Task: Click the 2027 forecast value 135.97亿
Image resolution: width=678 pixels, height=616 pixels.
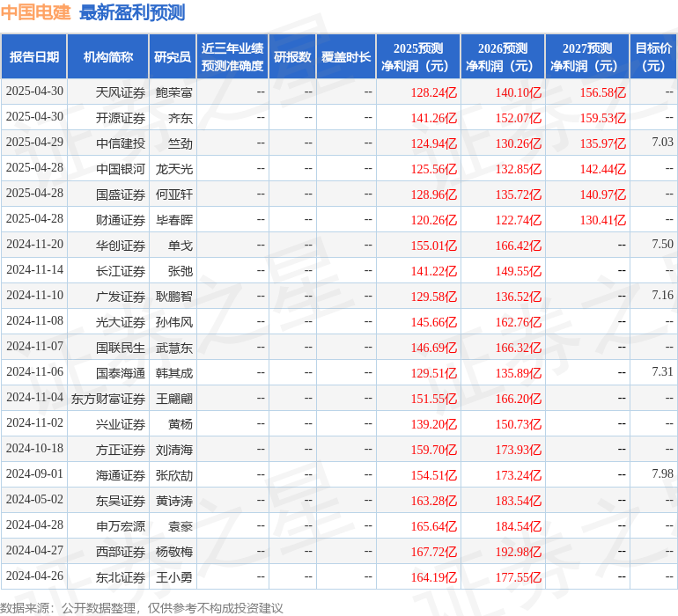Action: [x=603, y=143]
